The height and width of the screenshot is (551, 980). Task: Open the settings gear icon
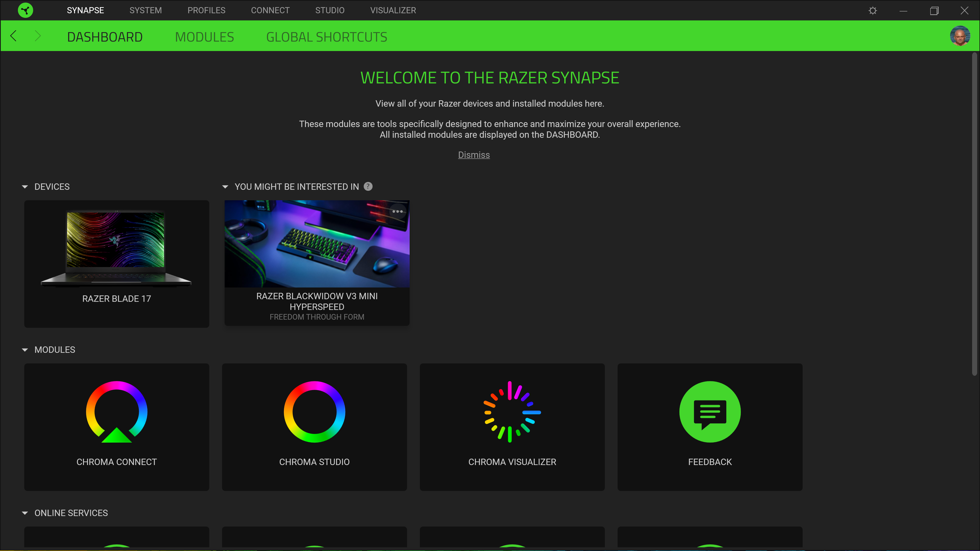[x=873, y=10]
